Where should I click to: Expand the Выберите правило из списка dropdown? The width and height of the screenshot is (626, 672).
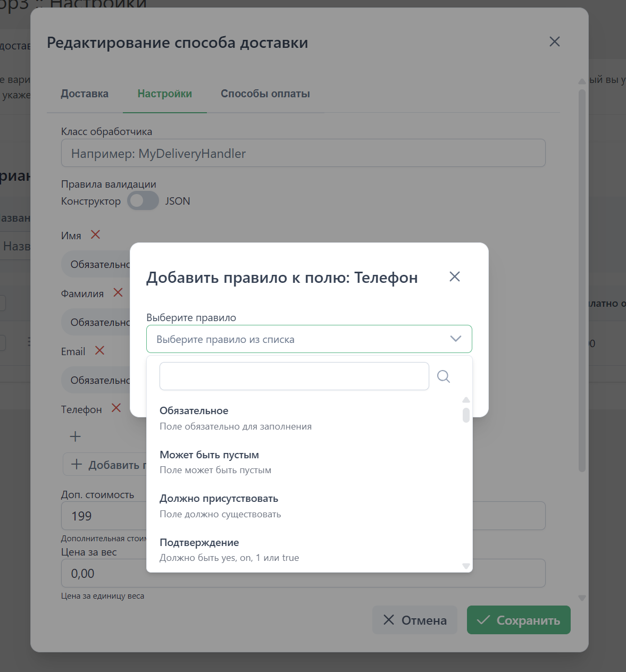(x=309, y=339)
